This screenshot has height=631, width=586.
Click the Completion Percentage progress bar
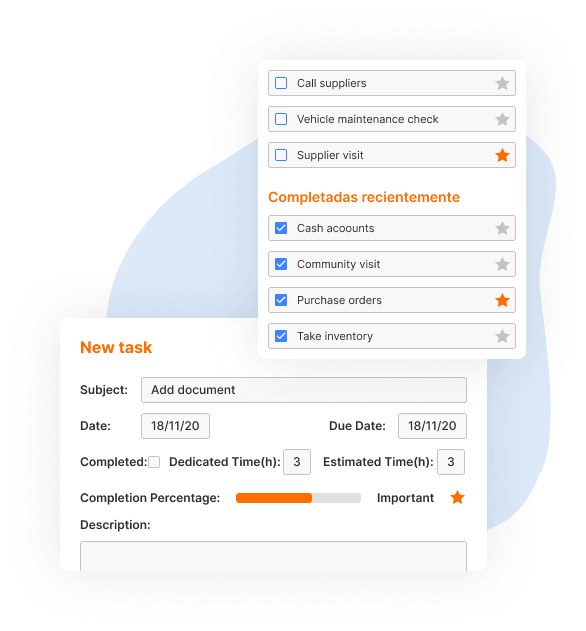click(298, 498)
